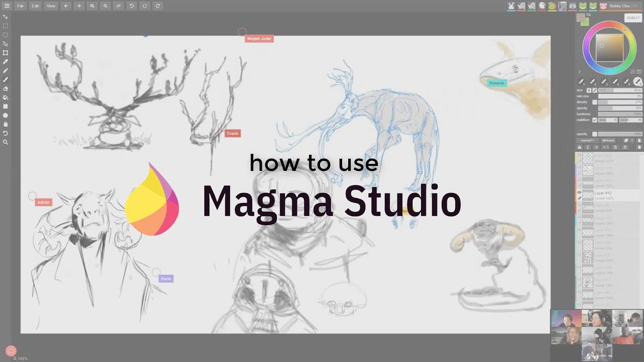644x362 pixels.
Task: Select the rotate view tool
Action: 6,133
